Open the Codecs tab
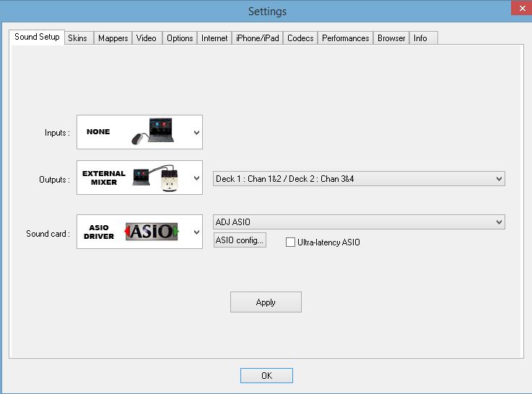532x394 pixels. [x=300, y=38]
